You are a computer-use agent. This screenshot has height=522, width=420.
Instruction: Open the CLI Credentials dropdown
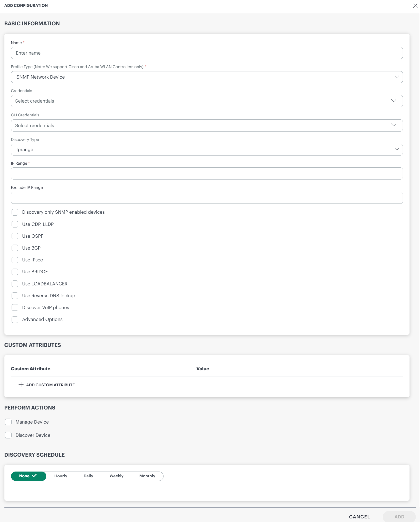[207, 125]
